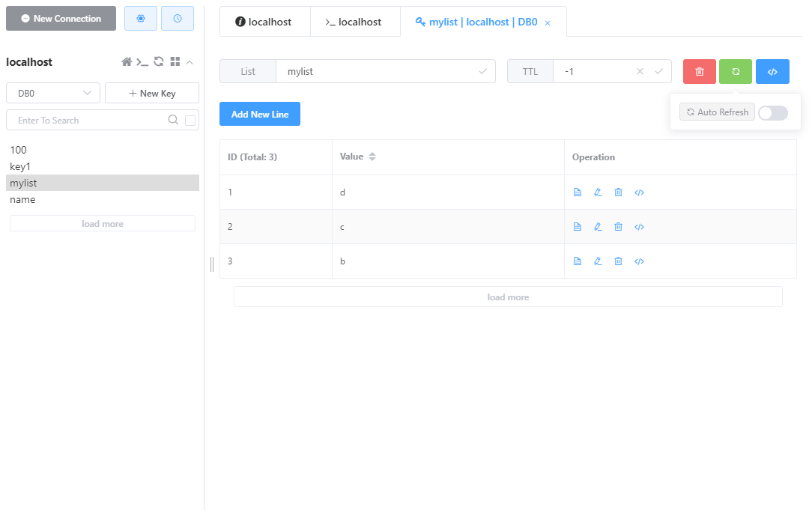Click load more under the key list

[x=103, y=224]
